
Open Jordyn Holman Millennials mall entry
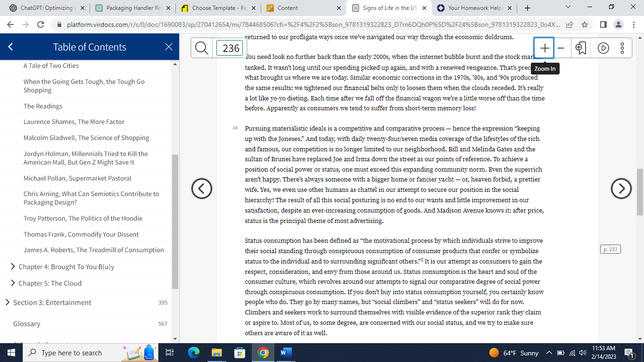pos(86,158)
